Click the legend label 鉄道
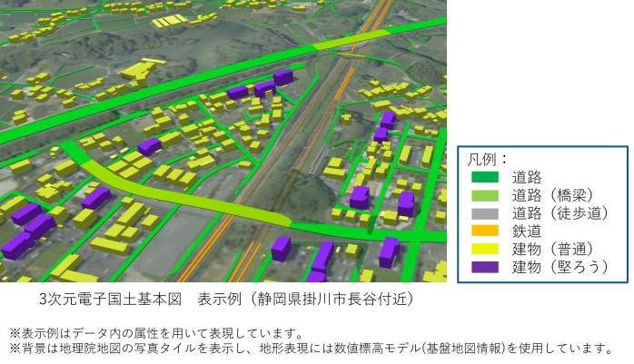Image resolution: width=634 pixels, height=364 pixels. pos(527,231)
